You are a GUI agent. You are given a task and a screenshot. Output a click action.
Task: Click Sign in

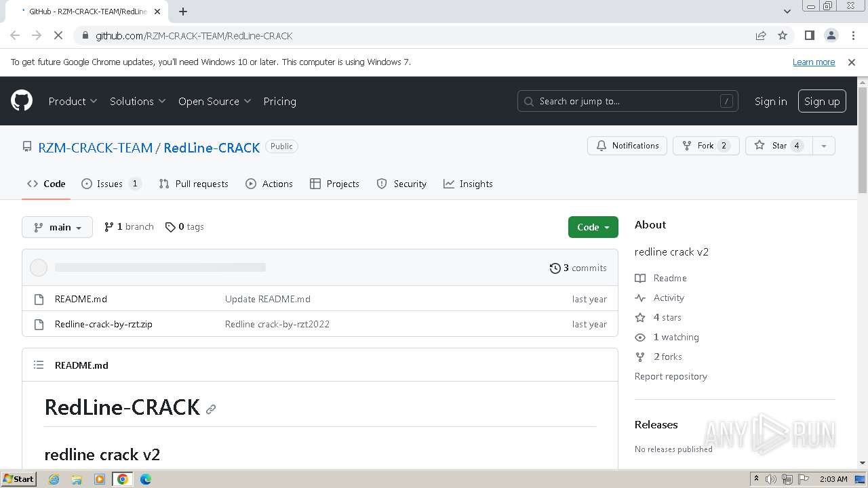770,101
